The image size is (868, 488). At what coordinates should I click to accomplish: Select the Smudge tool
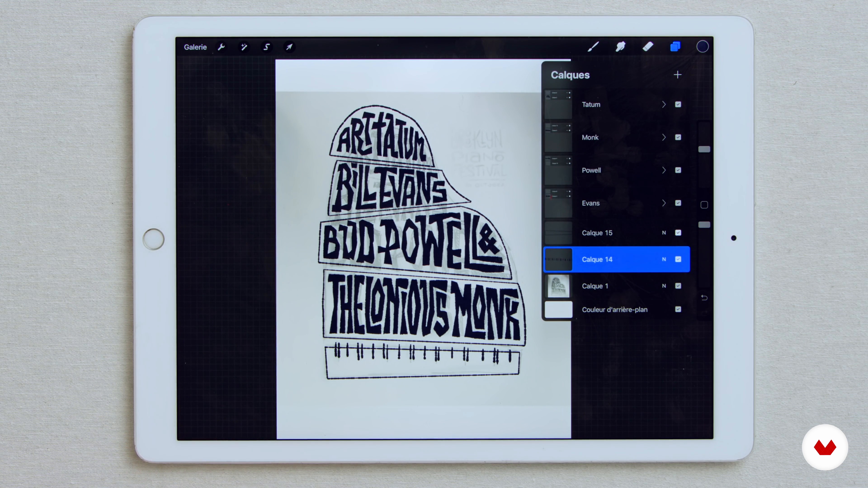click(620, 47)
